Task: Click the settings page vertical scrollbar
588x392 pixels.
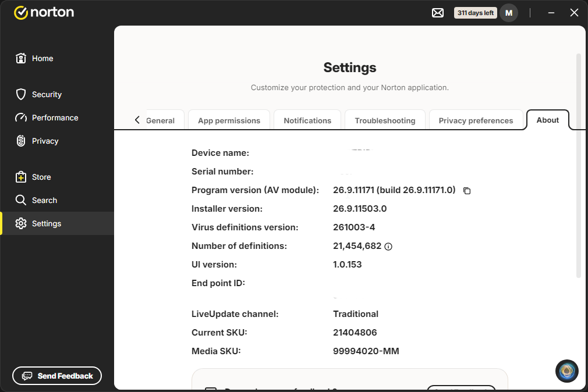Action: point(578,166)
